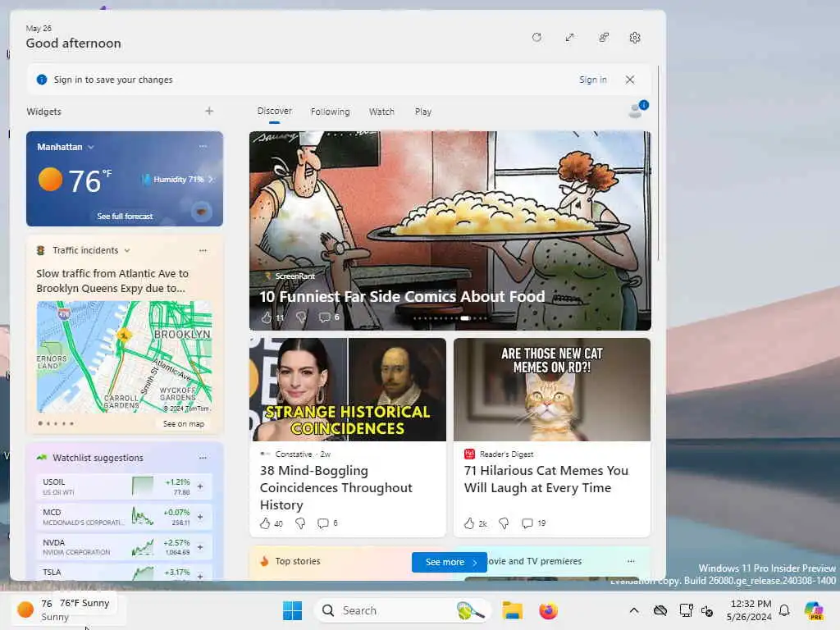The height and width of the screenshot is (630, 840).
Task: Select first traffic incident page dot
Action: (40, 423)
